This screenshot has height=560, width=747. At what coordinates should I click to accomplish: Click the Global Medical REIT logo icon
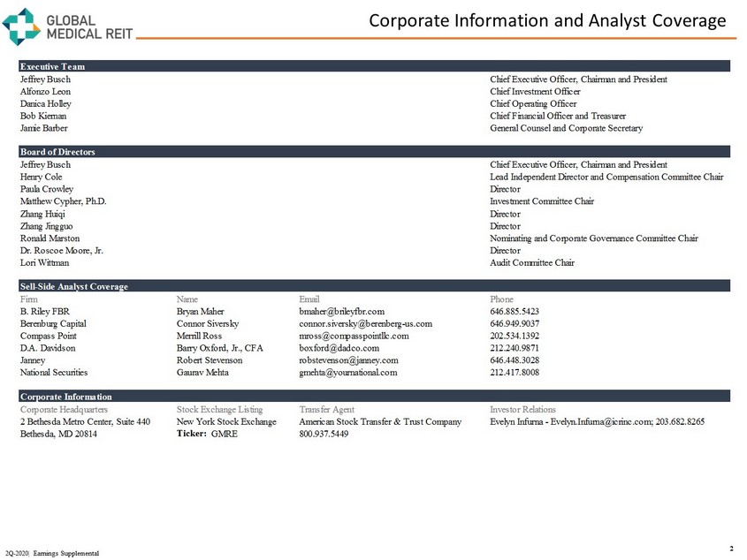coord(20,26)
